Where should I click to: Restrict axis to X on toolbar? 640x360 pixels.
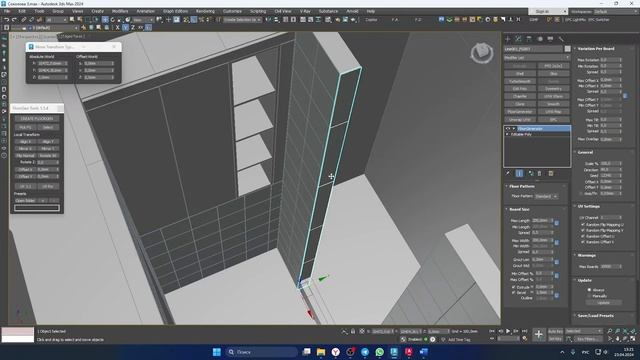click(x=118, y=28)
